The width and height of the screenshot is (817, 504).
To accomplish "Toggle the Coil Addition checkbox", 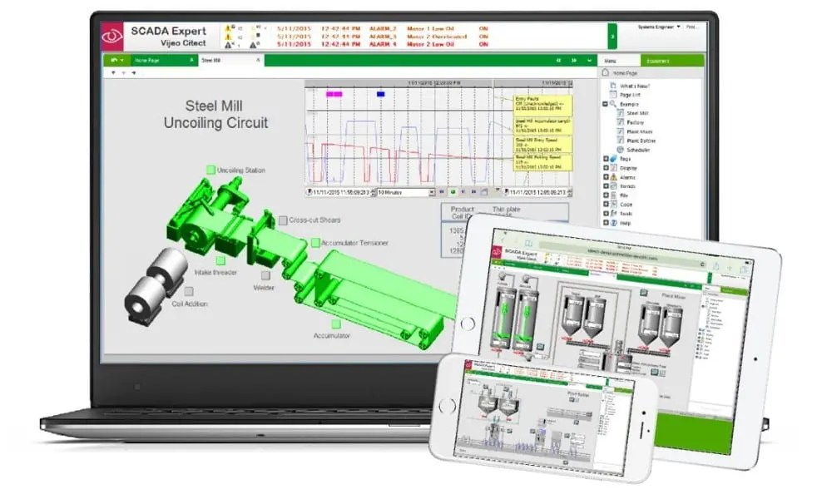I will coord(189,291).
